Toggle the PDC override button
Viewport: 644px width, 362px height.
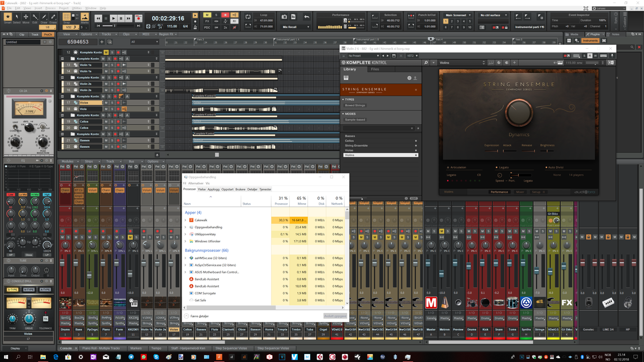click(207, 27)
